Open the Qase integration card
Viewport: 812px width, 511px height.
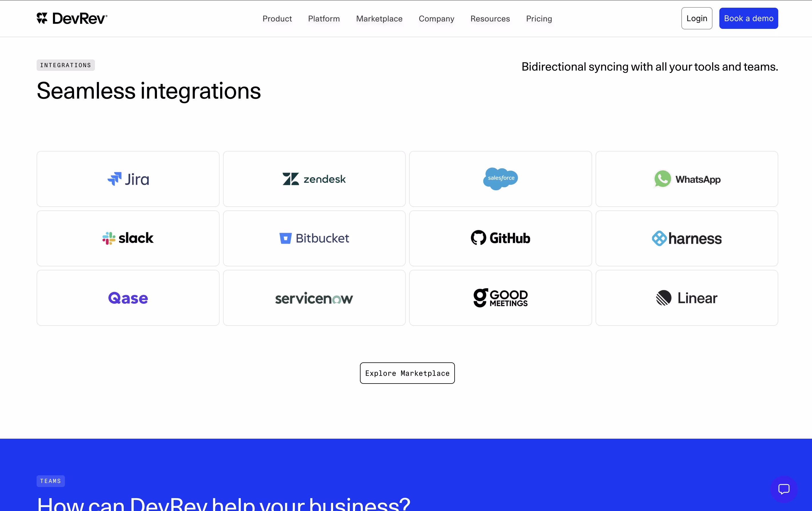[128, 298]
